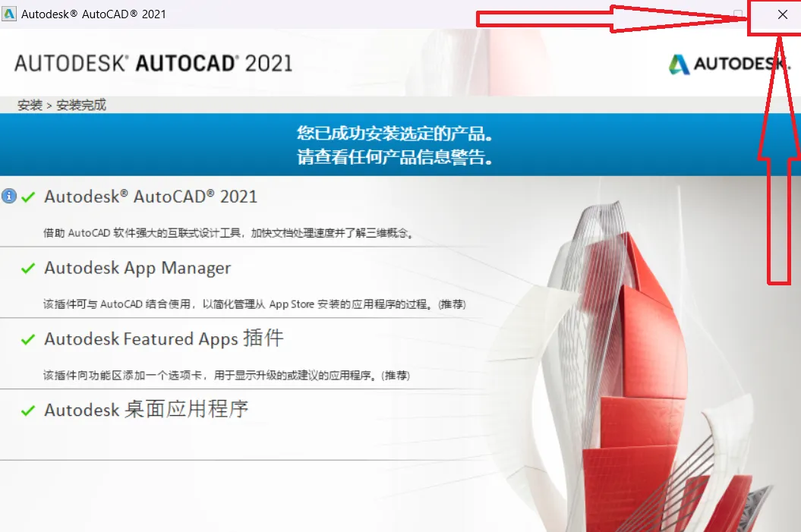Click the 安装 breadcrumb entry
The width and height of the screenshot is (801, 532).
point(30,105)
